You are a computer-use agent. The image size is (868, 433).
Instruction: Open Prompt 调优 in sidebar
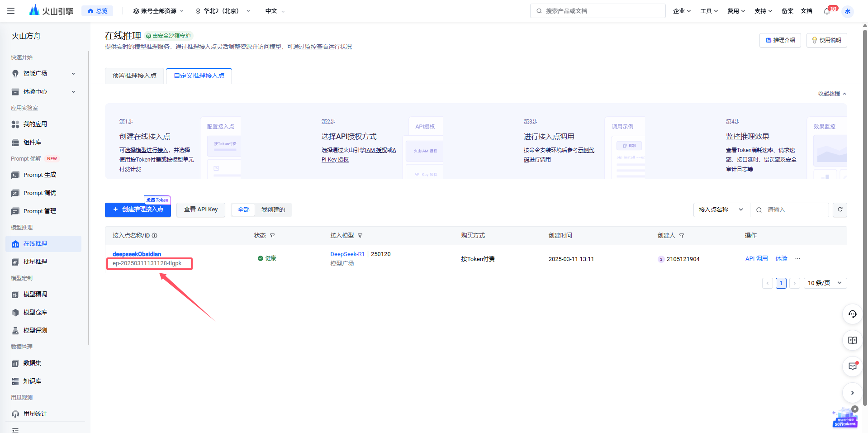tap(43, 193)
